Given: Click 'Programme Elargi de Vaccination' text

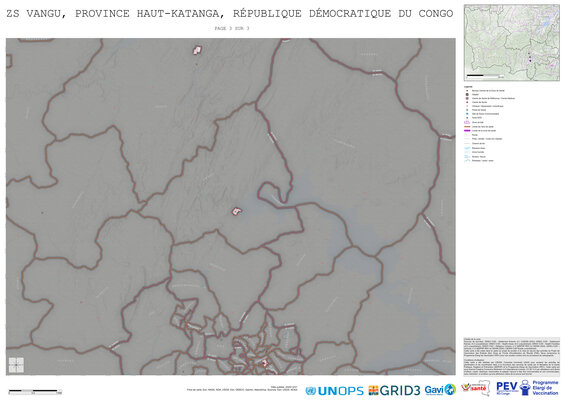Looking at the screenshot, I should click(545, 388).
